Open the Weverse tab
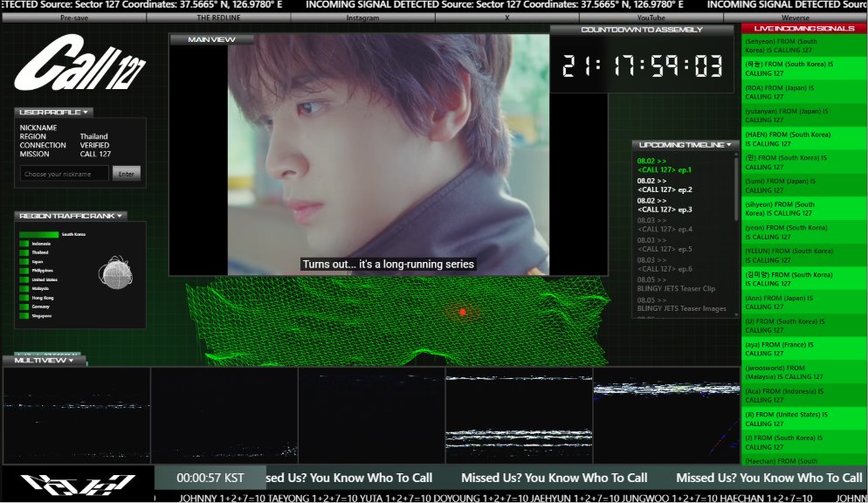Viewport: 868px width, 503px height. pos(796,17)
